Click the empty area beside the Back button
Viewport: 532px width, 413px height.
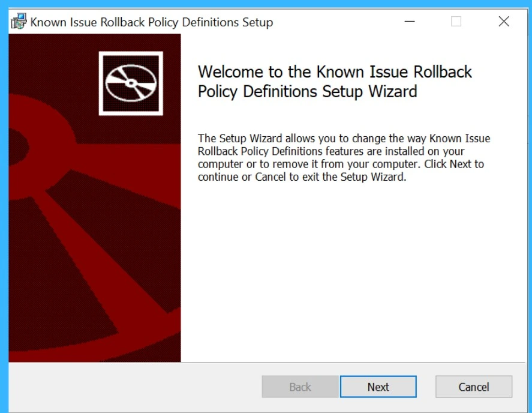tap(228, 387)
